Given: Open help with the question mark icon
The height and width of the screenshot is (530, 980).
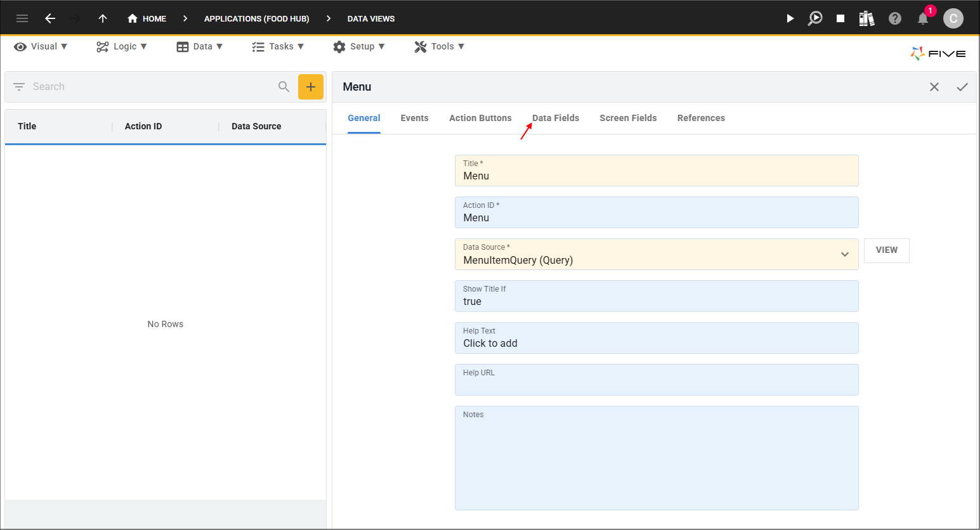Looking at the screenshot, I should 895,18.
